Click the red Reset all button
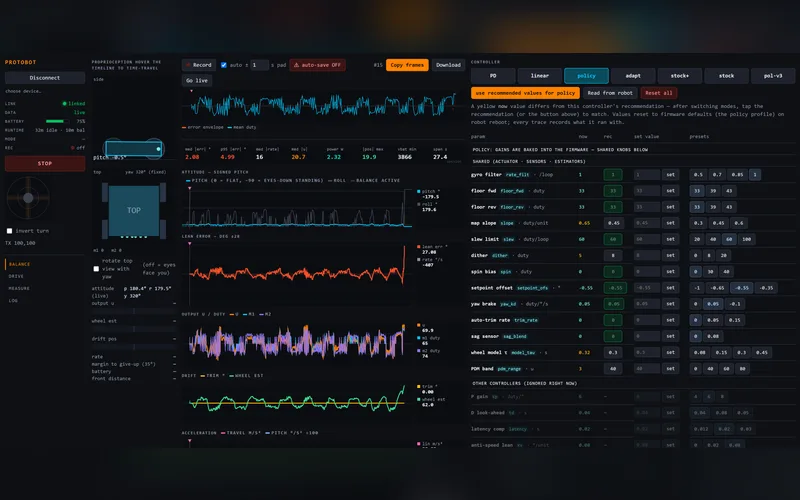 point(659,93)
